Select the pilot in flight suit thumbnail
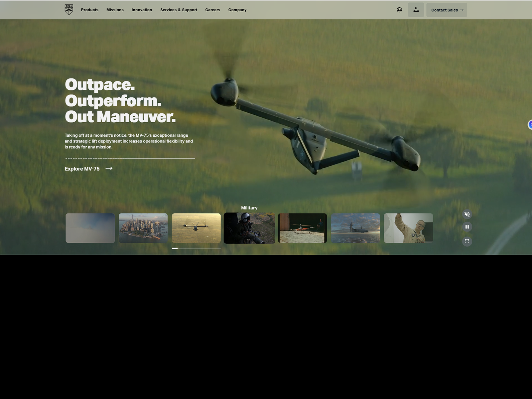532x399 pixels. point(409,228)
